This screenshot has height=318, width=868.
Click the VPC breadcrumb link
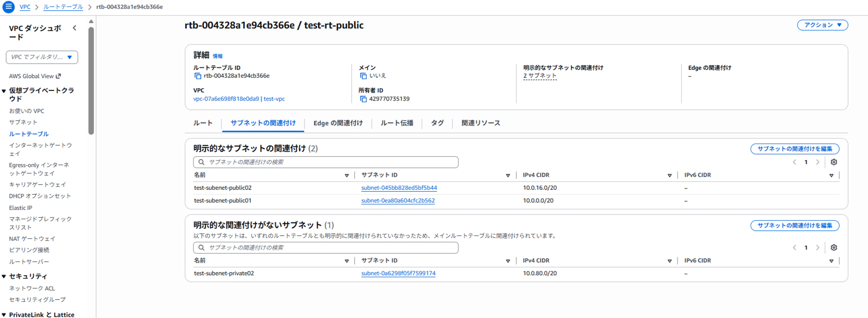pos(25,7)
